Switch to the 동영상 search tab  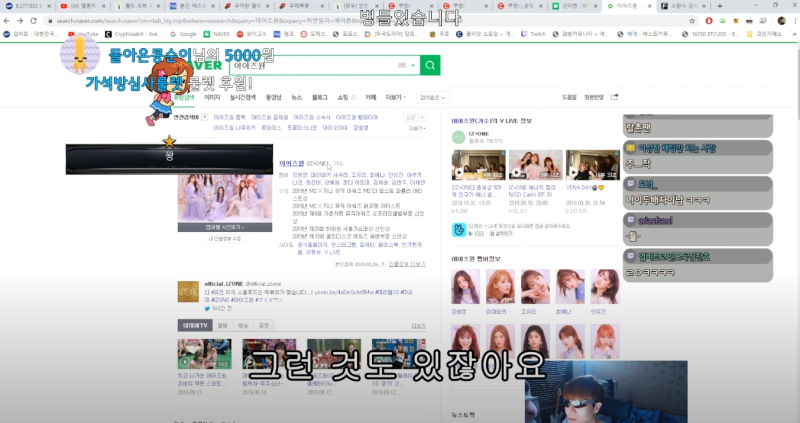[x=273, y=97]
